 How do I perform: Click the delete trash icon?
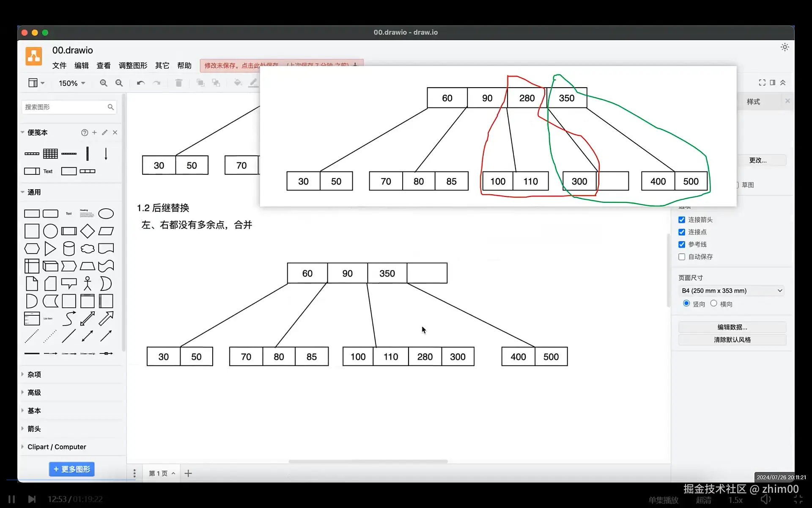click(x=178, y=83)
